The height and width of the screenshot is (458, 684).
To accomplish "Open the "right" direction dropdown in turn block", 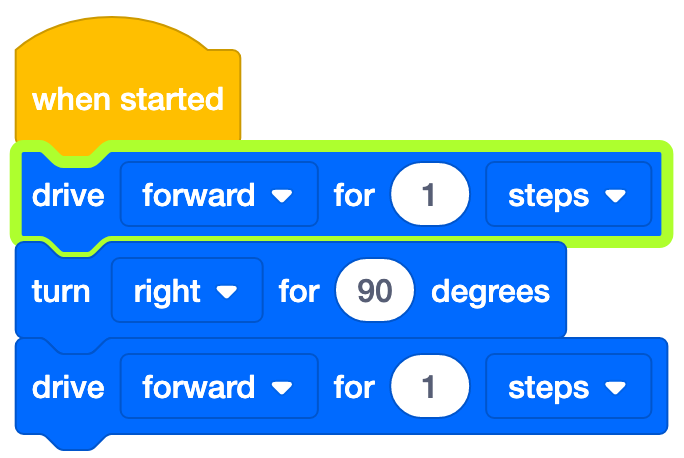I will click(170, 292).
